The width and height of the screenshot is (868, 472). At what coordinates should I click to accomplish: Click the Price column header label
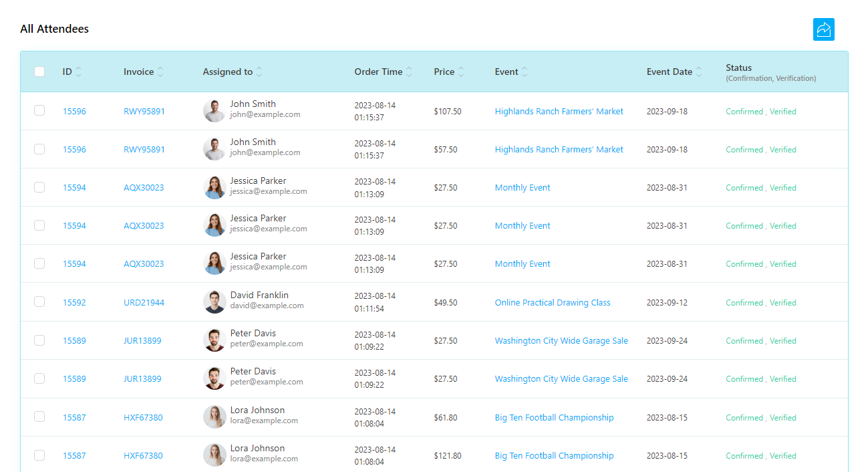(x=444, y=72)
